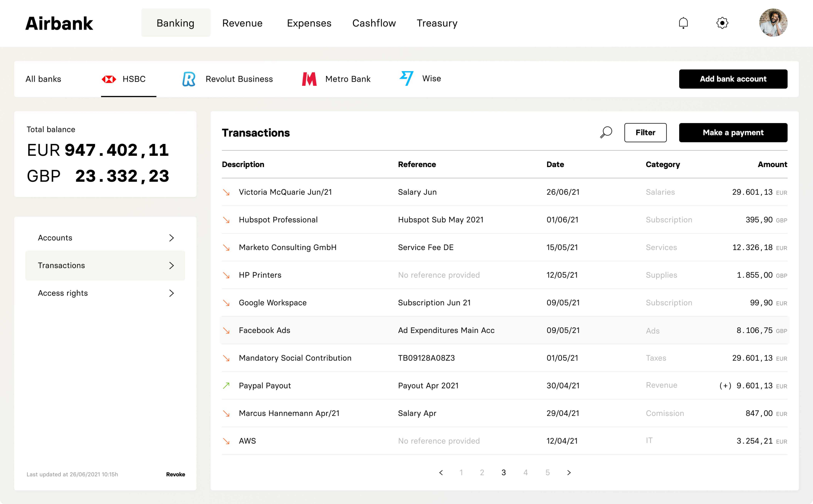813x504 pixels.
Task: Go to previous page with left arrow
Action: click(441, 472)
